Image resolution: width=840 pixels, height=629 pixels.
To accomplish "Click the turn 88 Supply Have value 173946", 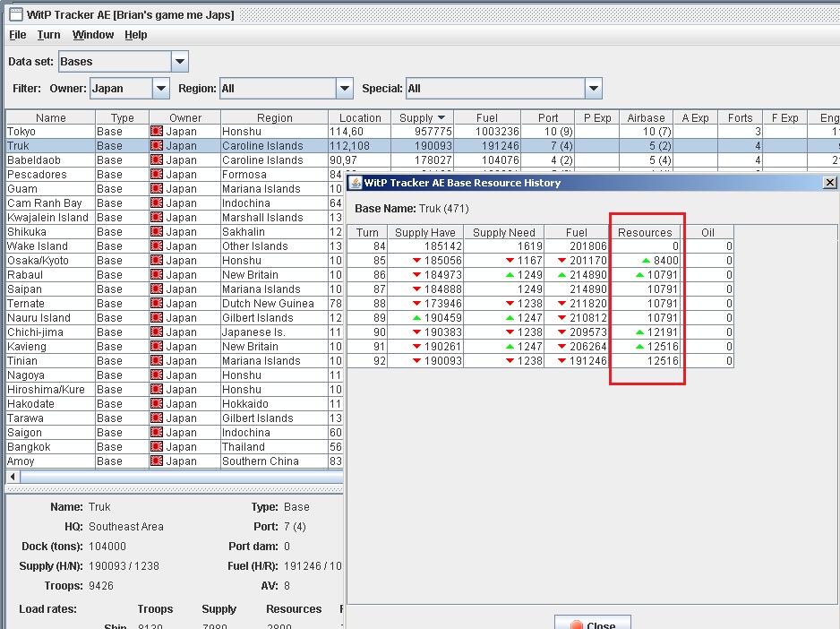I will [x=443, y=304].
